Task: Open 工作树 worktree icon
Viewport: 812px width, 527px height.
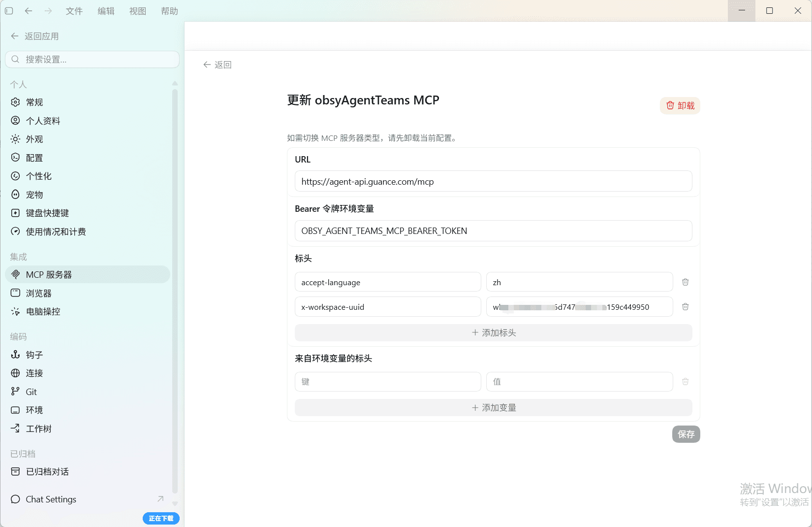Action: 15,428
